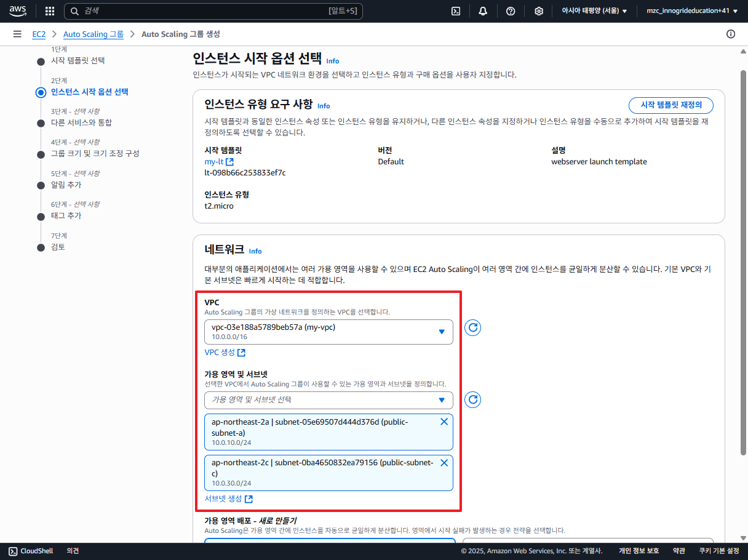Open 개인 정보 보호 footer link

(639, 551)
